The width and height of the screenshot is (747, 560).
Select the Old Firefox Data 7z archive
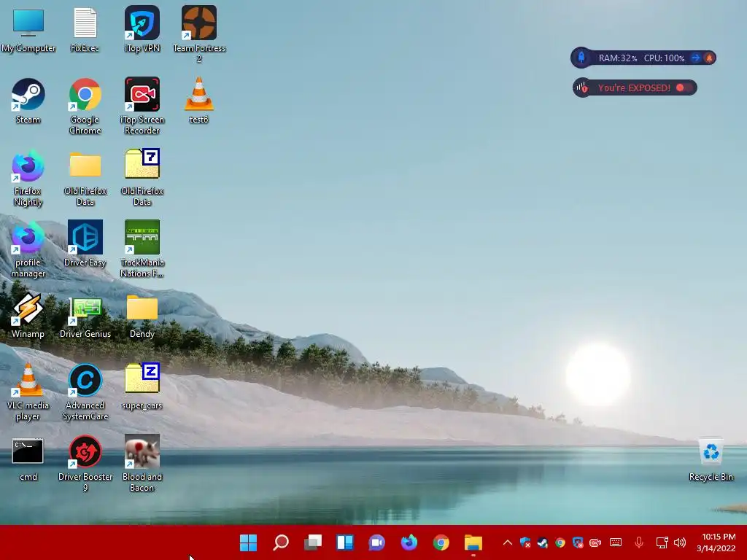(142, 177)
